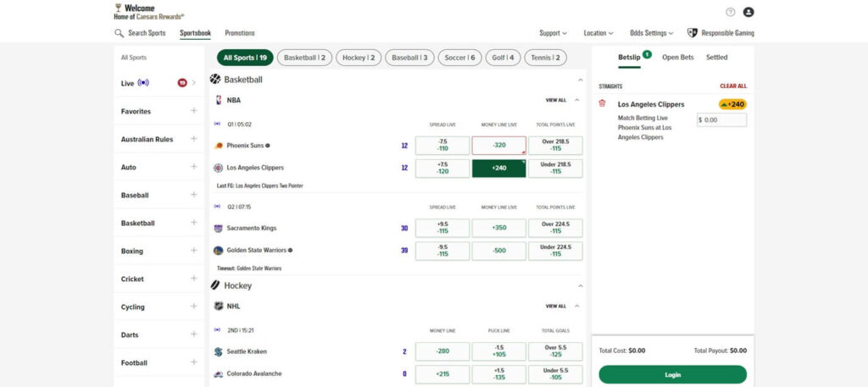Filter by Tennis | 2 pill
The image size is (868, 387).
[x=546, y=58]
